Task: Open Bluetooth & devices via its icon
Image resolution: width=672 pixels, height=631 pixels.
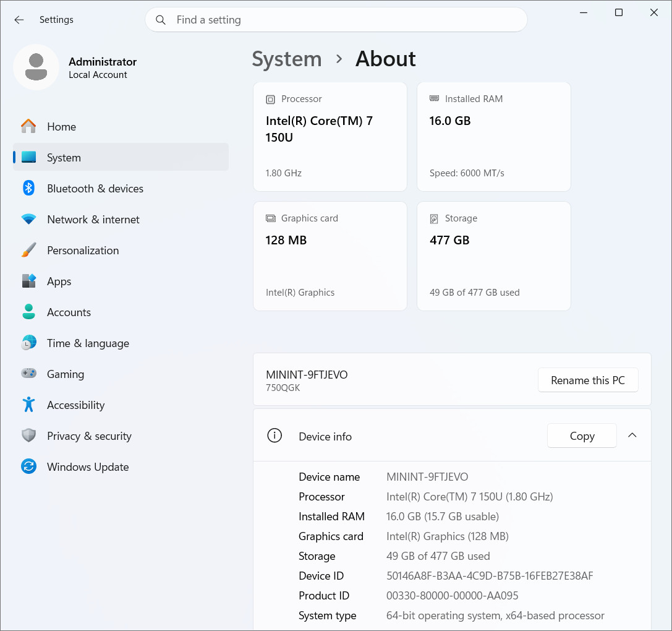Action: coord(28,188)
